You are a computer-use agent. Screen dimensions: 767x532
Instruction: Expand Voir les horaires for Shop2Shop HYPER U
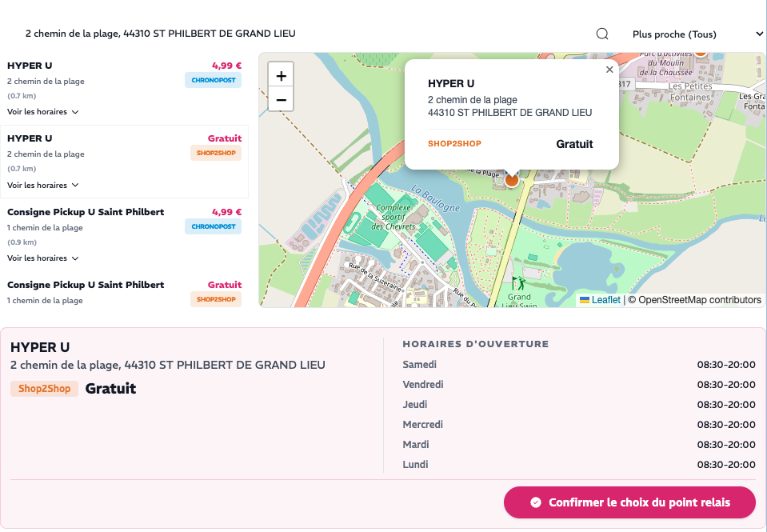[43, 185]
